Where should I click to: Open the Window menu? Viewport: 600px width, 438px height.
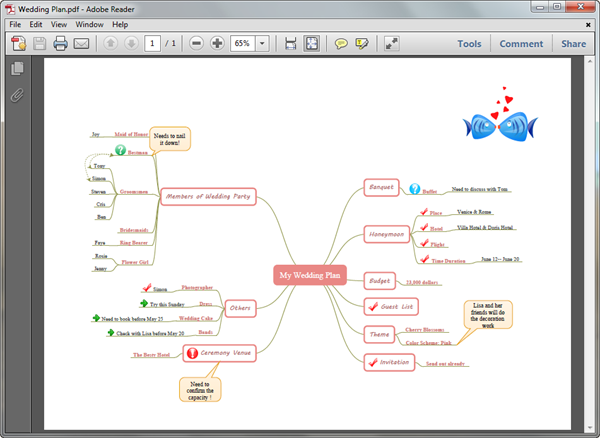tap(89, 24)
